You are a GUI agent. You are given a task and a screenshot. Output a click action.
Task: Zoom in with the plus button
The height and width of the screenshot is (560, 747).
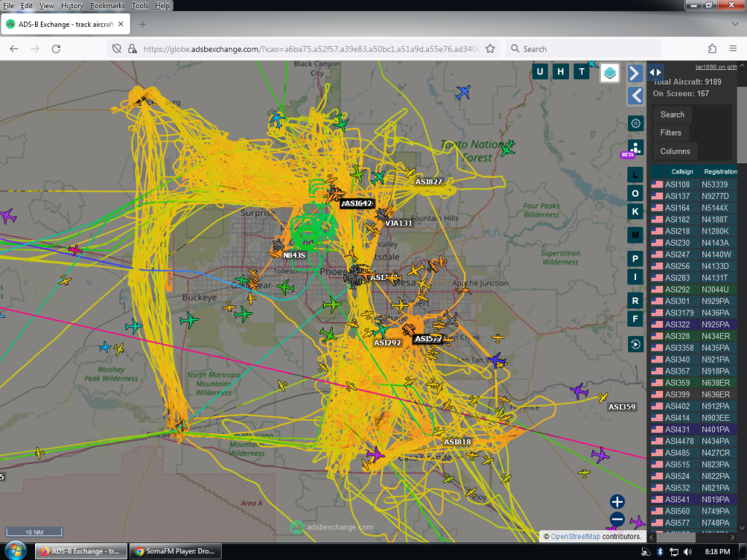[x=617, y=502]
